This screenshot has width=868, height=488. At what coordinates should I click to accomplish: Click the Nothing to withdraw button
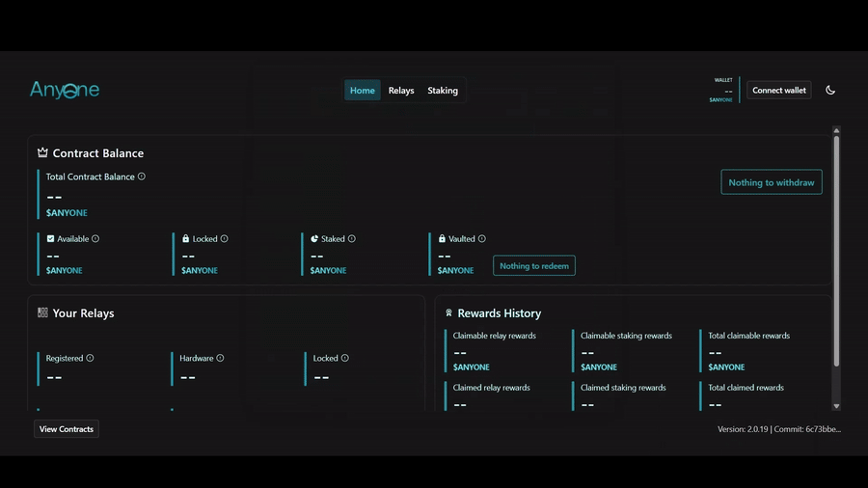tap(771, 182)
